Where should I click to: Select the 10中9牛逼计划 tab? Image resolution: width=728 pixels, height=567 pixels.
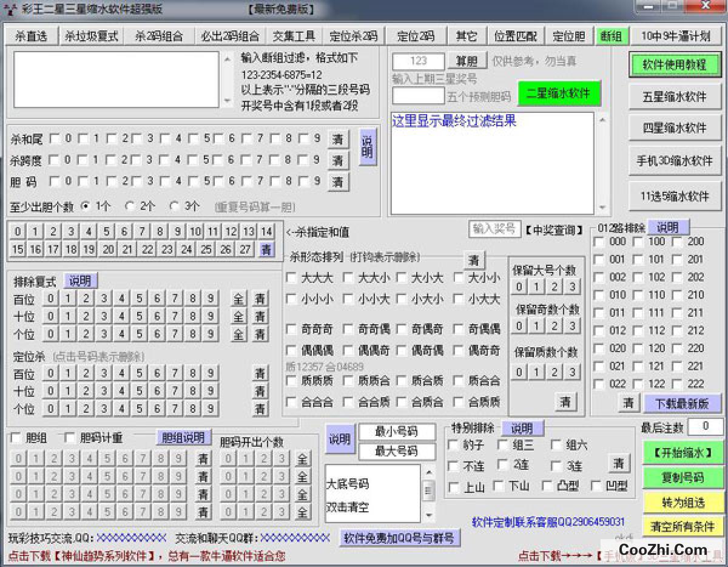(x=676, y=36)
